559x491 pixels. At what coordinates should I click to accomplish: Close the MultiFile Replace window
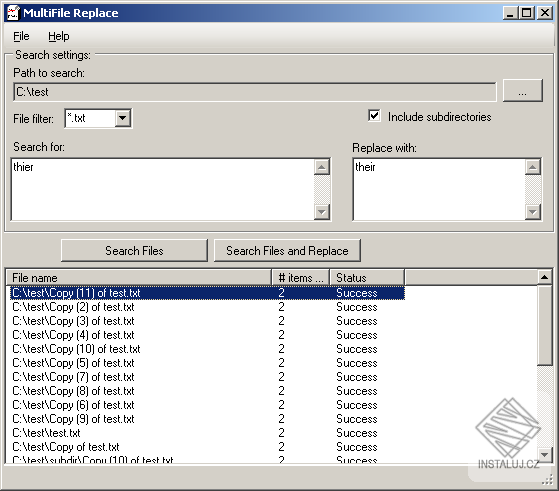click(x=545, y=13)
